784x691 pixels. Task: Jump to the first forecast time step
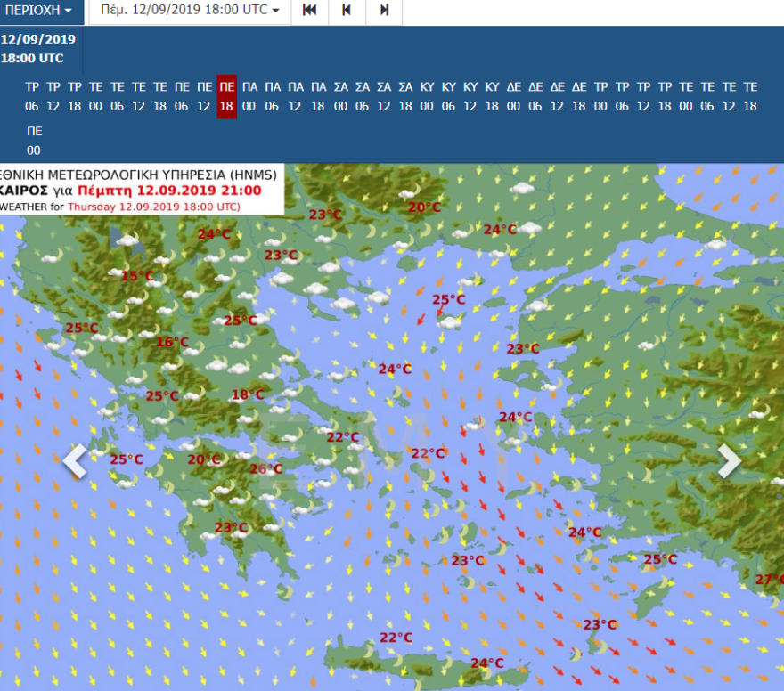pos(310,11)
